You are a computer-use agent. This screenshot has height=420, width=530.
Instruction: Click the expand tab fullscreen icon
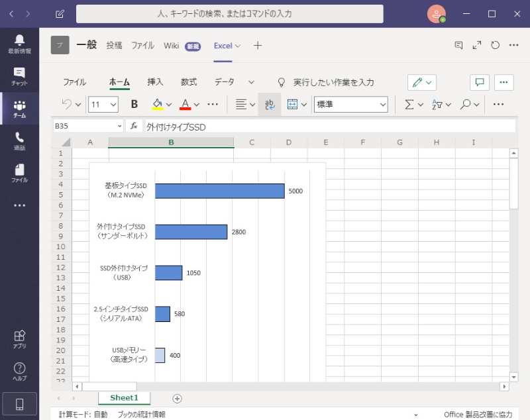click(476, 45)
